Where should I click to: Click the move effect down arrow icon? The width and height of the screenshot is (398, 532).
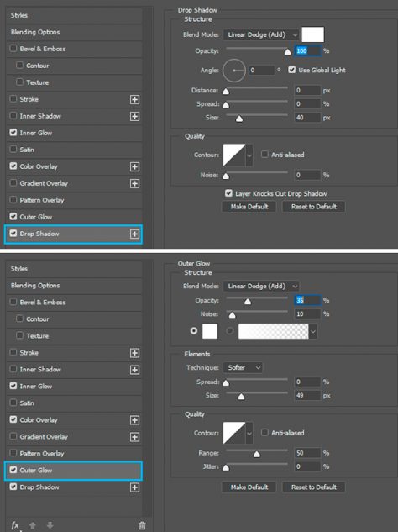pos(50,525)
